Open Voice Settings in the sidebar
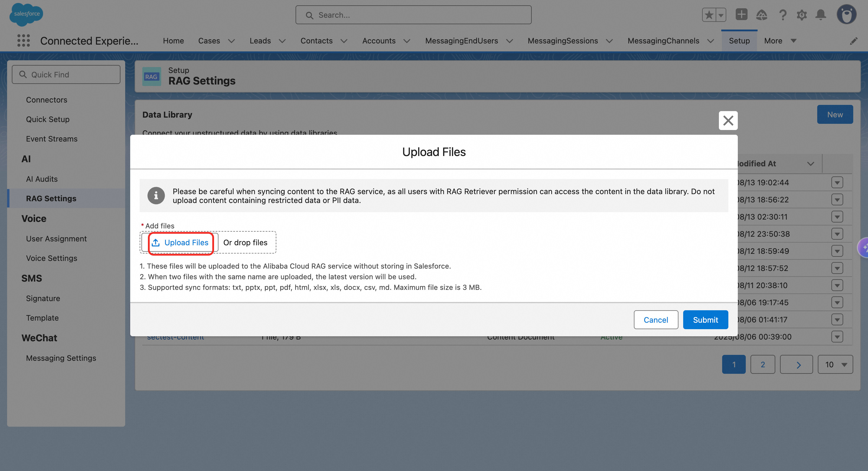868x471 pixels. point(52,258)
